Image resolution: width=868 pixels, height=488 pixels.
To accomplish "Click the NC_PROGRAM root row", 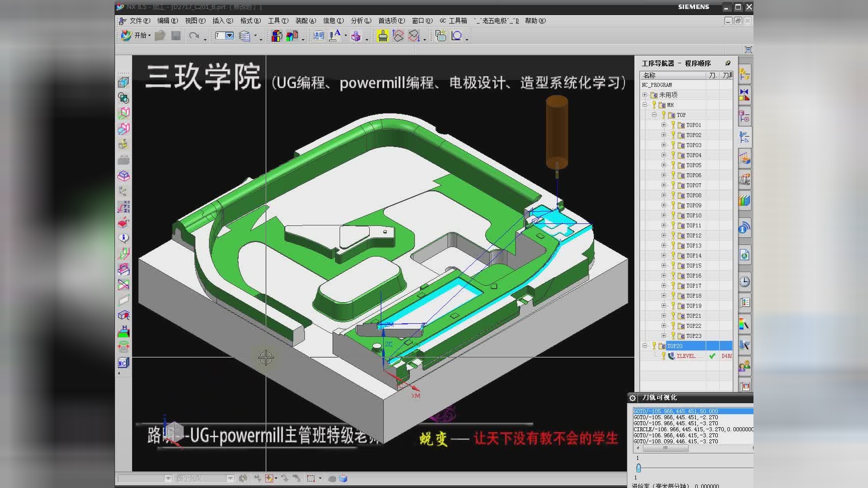I will pos(687,85).
